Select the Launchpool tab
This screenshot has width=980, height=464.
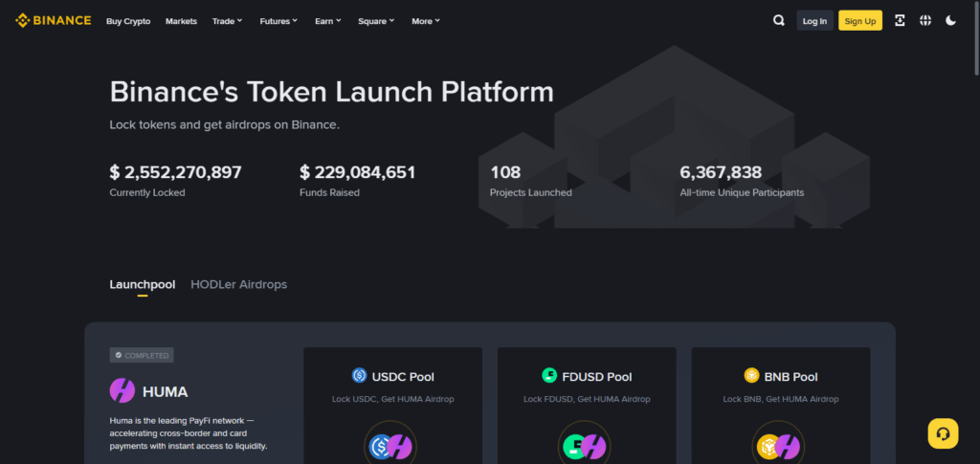(143, 284)
